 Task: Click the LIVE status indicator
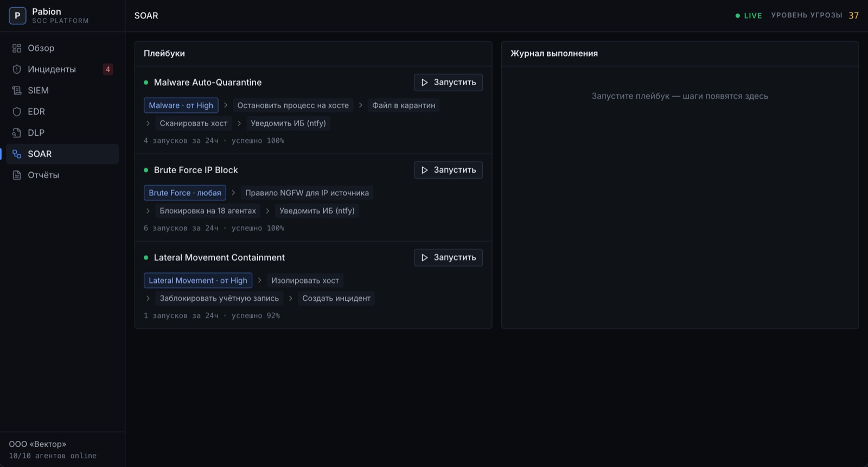(x=749, y=16)
